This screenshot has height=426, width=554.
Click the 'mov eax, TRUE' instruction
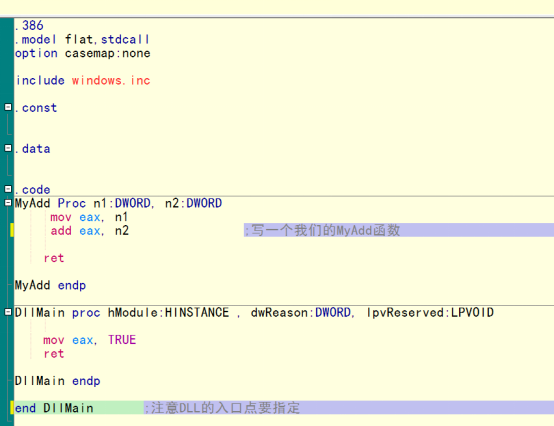click(89, 340)
